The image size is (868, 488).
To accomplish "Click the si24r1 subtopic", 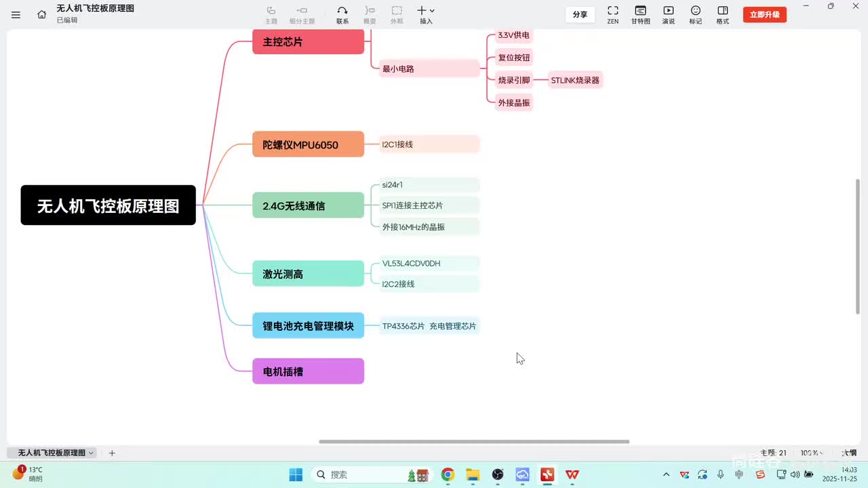I will pos(429,184).
